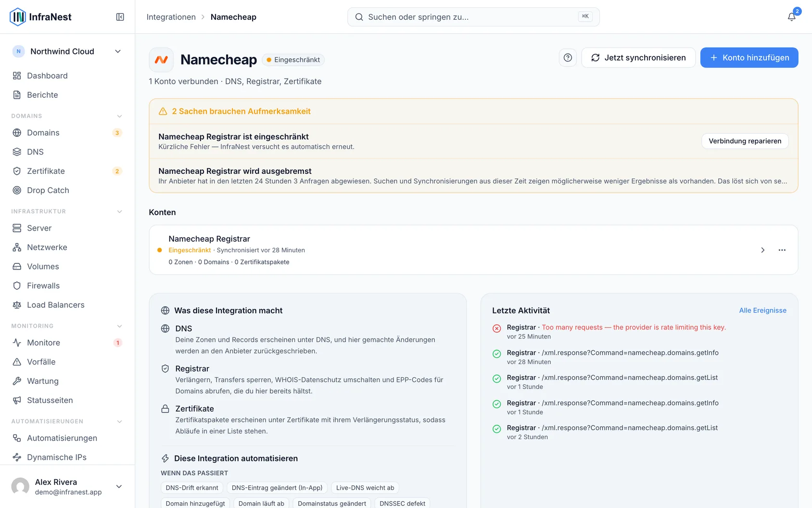Select DNSSEC defekt trigger chip
Image resolution: width=812 pixels, height=508 pixels.
point(402,503)
